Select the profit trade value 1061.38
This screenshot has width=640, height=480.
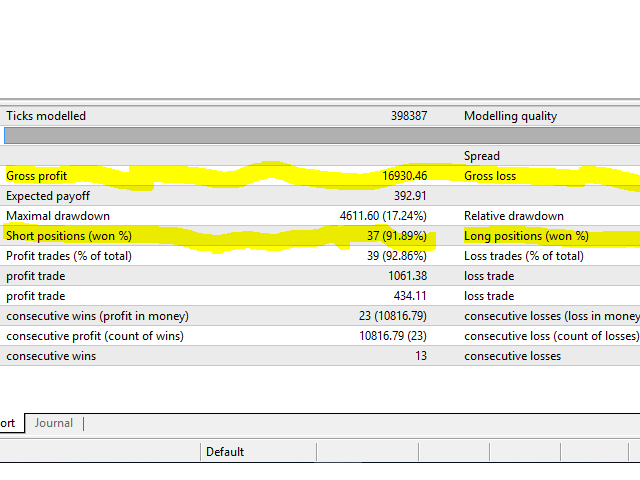407,276
